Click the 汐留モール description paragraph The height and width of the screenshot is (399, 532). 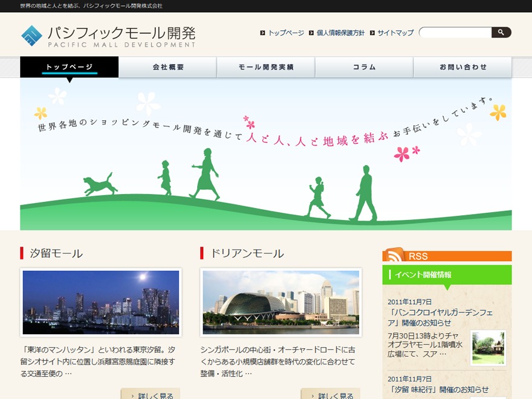point(98,362)
